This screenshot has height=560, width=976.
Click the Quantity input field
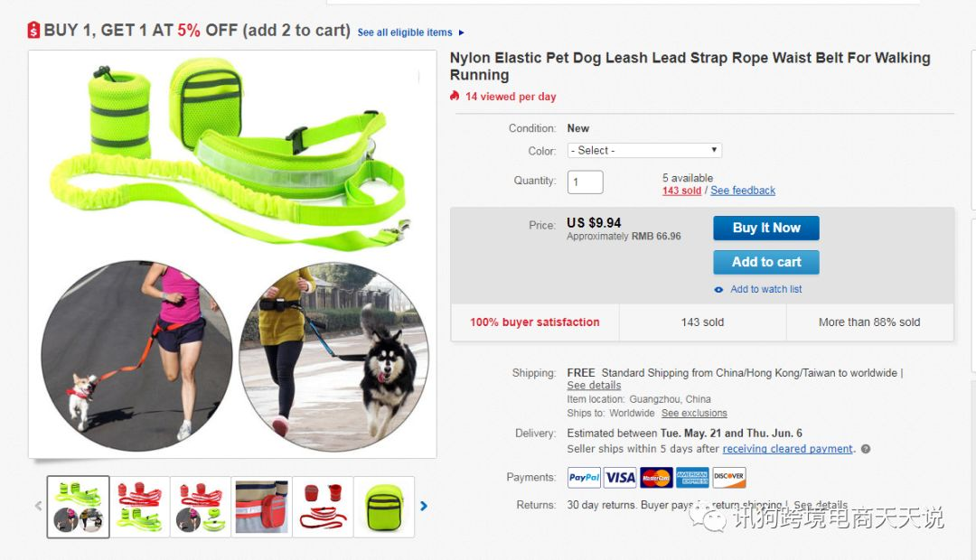coord(585,182)
